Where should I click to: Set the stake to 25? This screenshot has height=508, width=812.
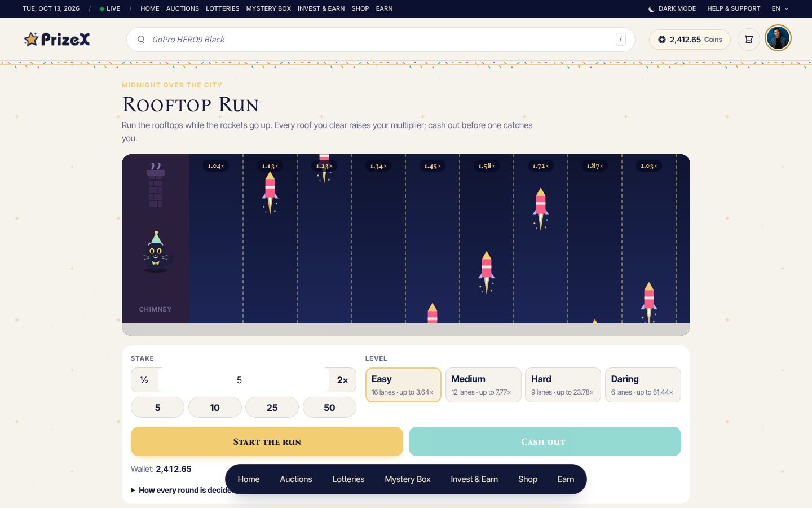pos(272,408)
